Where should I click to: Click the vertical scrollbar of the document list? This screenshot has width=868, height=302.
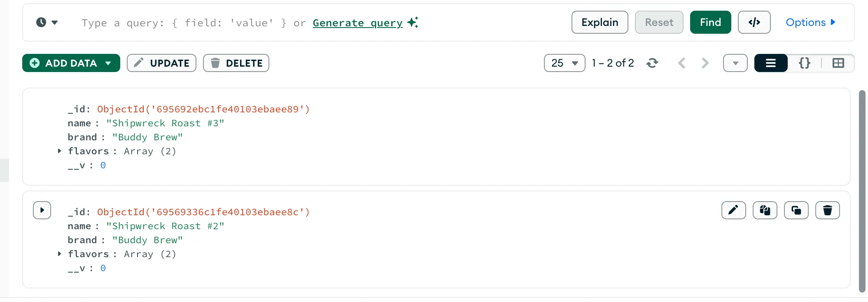(x=862, y=191)
